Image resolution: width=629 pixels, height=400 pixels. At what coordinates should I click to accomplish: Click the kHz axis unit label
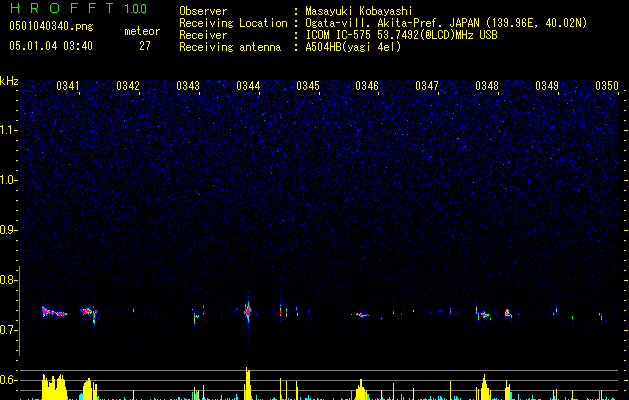(9, 81)
